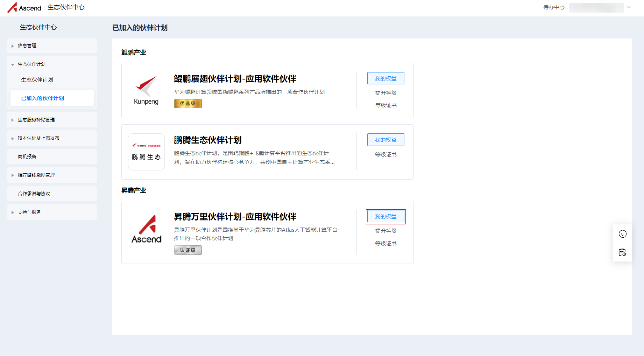Click 我的权益 for 昇腾万里伙伴计划

pyautogui.click(x=386, y=217)
